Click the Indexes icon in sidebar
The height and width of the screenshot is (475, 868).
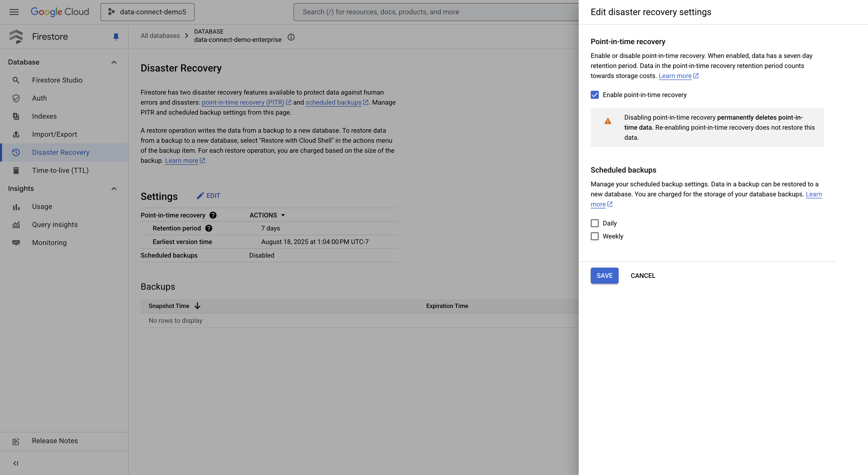(x=16, y=116)
